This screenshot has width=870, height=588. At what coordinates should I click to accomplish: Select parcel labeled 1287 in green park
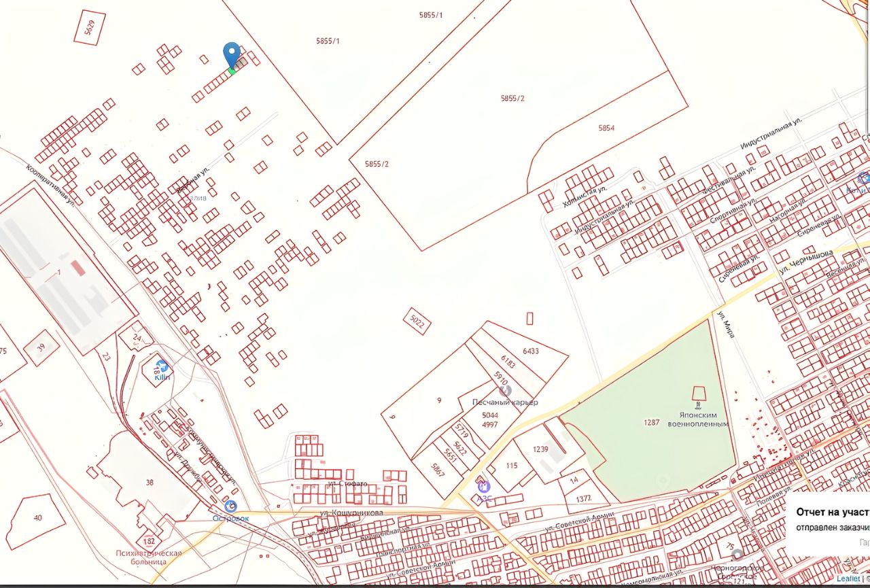(x=651, y=422)
